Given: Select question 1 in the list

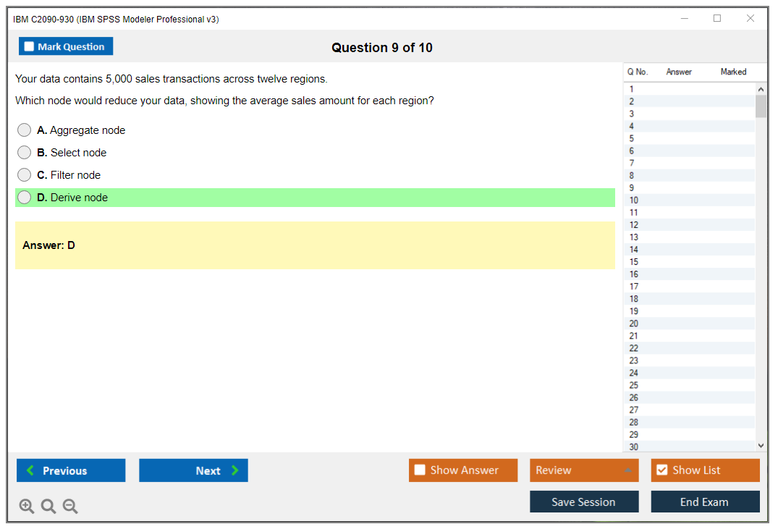Looking at the screenshot, I should coord(632,90).
